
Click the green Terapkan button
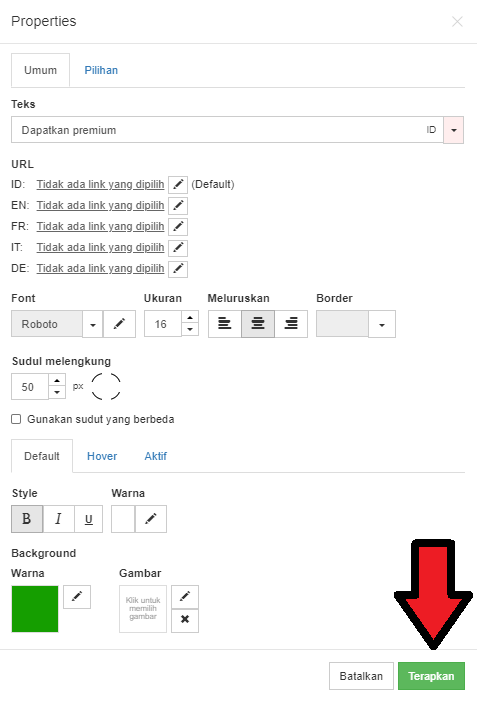[431, 676]
